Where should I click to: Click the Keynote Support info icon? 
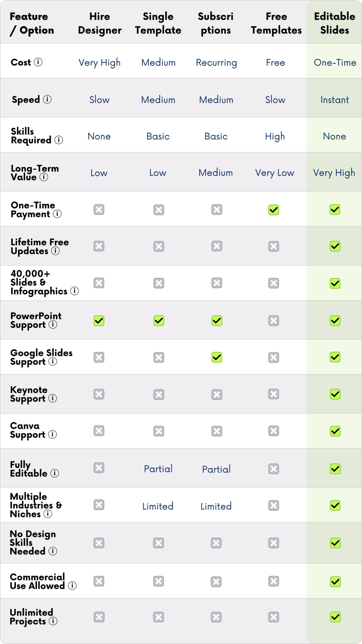(53, 398)
